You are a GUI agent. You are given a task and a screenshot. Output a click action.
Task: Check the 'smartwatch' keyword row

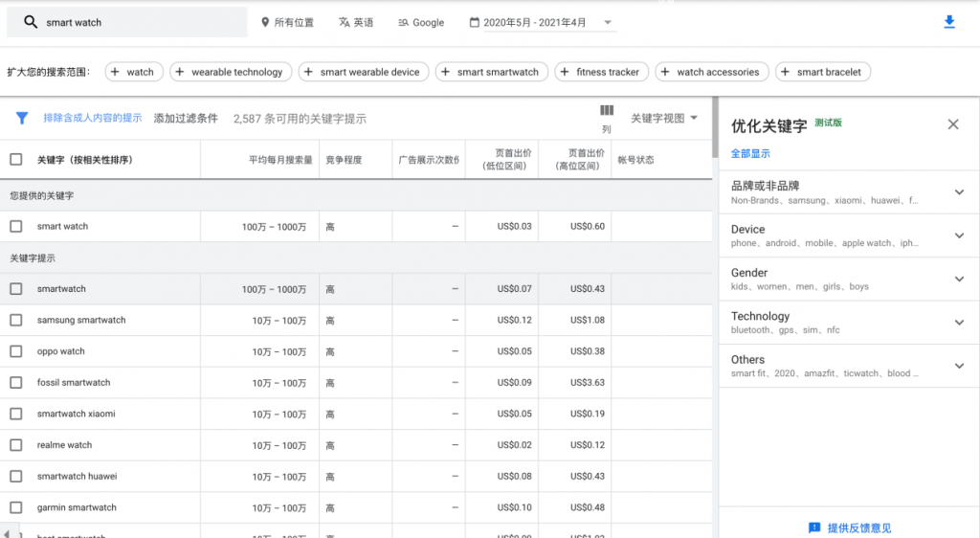click(16, 289)
